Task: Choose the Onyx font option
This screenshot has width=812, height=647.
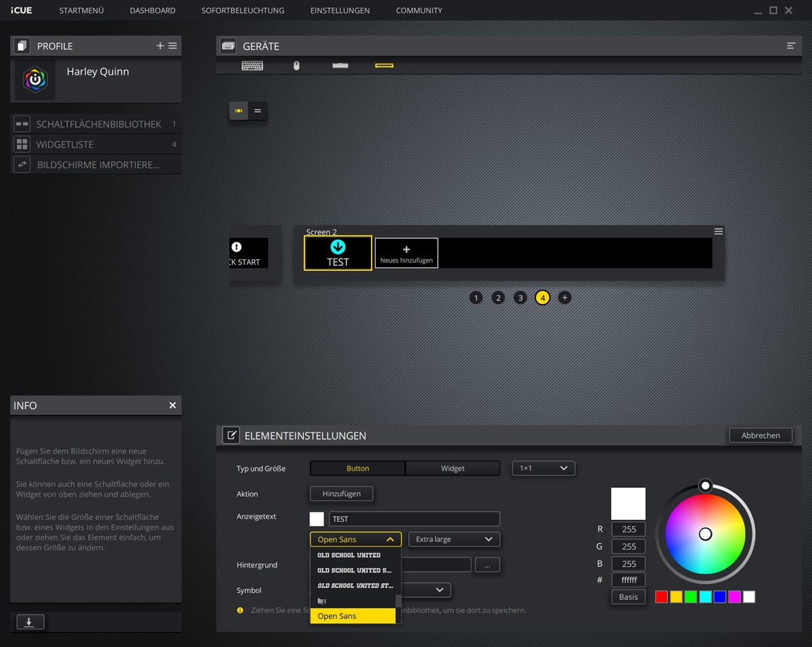Action: point(353,601)
